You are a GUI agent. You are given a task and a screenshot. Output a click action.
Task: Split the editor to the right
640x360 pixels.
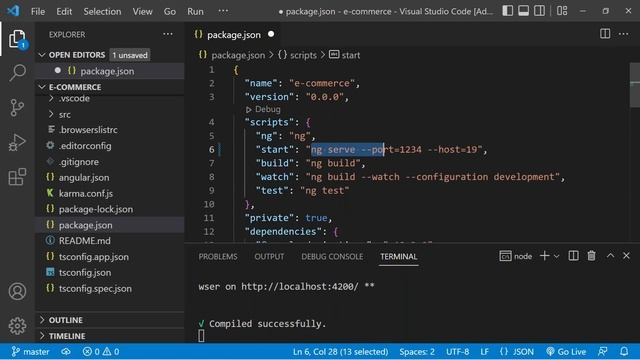click(605, 34)
